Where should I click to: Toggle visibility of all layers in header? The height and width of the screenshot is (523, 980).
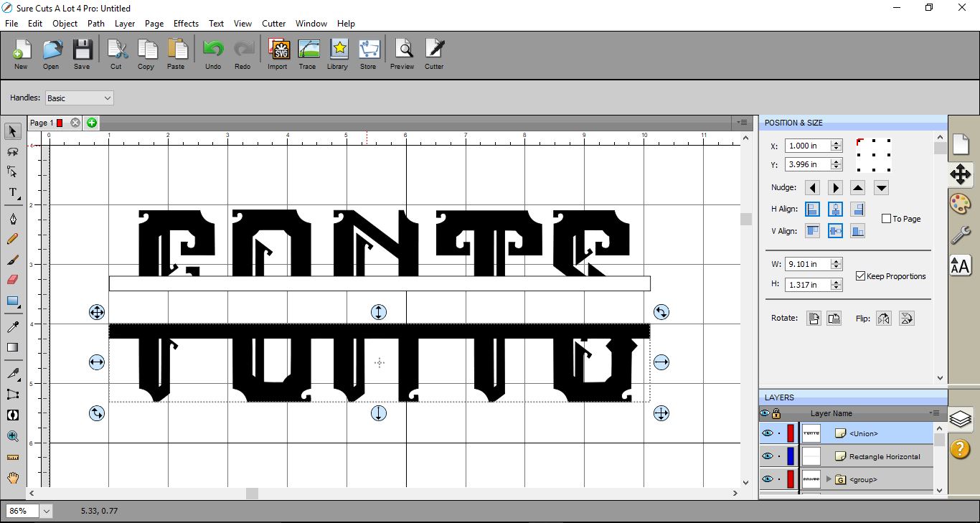click(x=765, y=413)
